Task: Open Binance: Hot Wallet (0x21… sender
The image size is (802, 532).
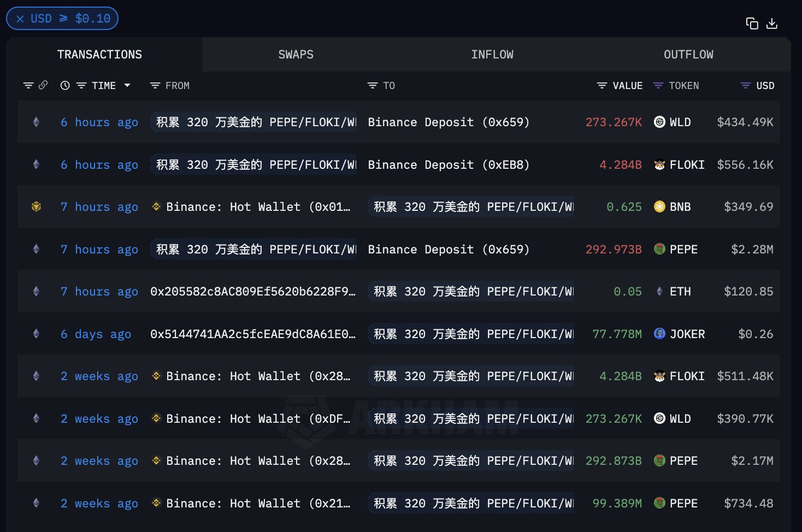Action: click(258, 504)
